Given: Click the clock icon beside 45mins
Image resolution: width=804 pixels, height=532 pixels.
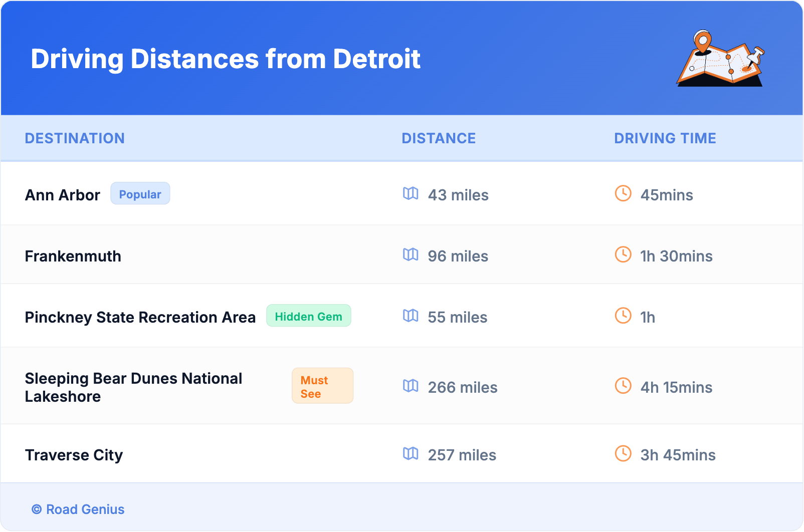Looking at the screenshot, I should point(623,193).
